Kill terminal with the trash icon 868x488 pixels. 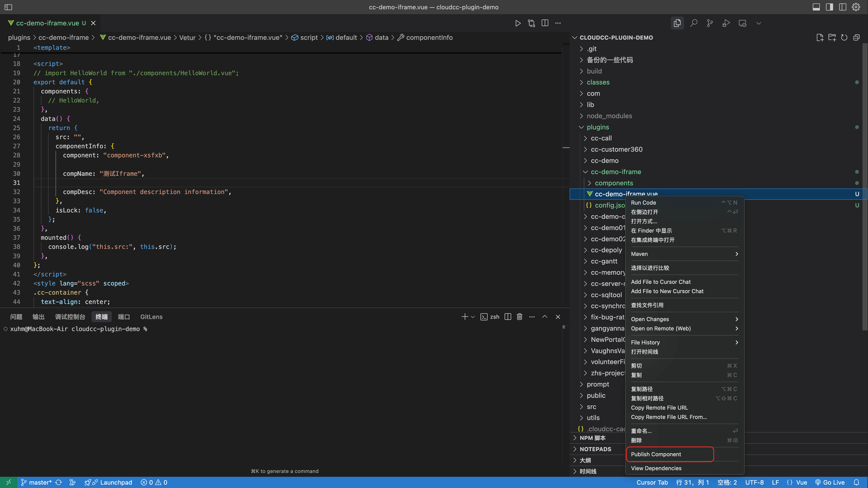coord(519,317)
